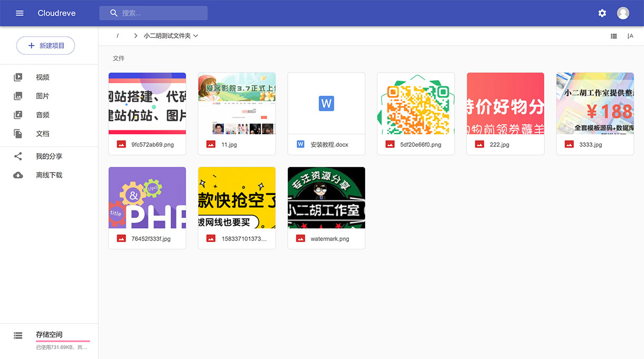Toggle the hamburger menu next to Cloudreve

(19, 13)
